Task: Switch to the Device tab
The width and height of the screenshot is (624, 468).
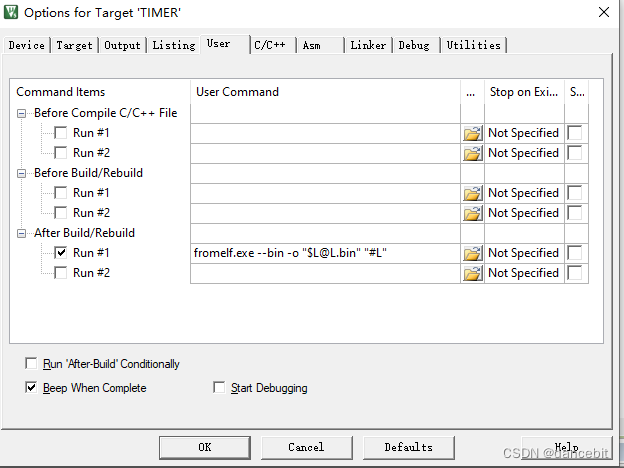Action: tap(27, 45)
